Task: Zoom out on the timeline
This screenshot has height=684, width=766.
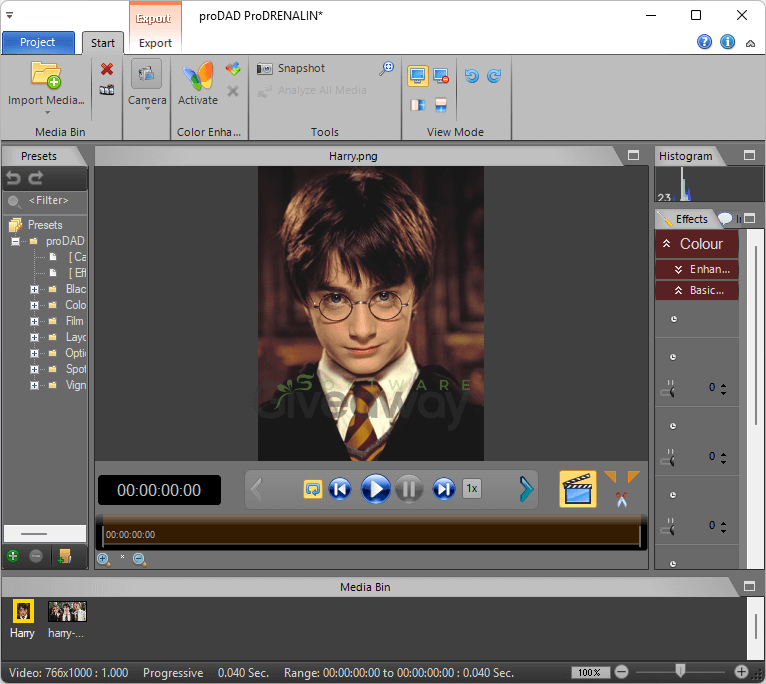Action: click(x=139, y=559)
